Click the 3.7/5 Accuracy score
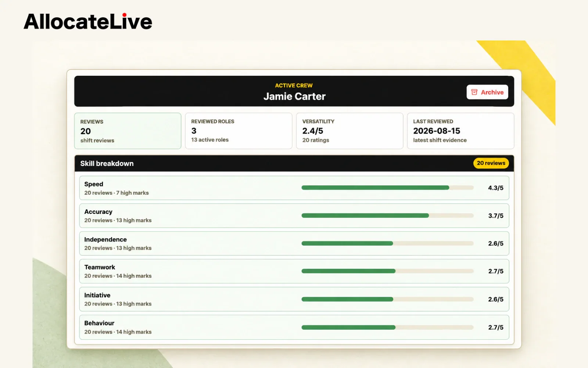The width and height of the screenshot is (588, 368). tap(496, 216)
